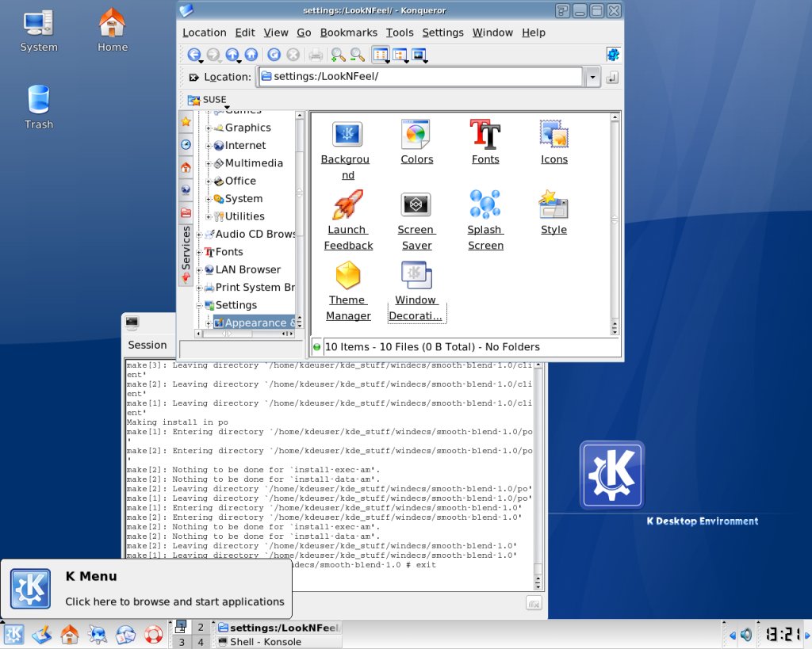Expand the Internet tree node
Viewport: 812px width, 649px height.
[x=209, y=146]
